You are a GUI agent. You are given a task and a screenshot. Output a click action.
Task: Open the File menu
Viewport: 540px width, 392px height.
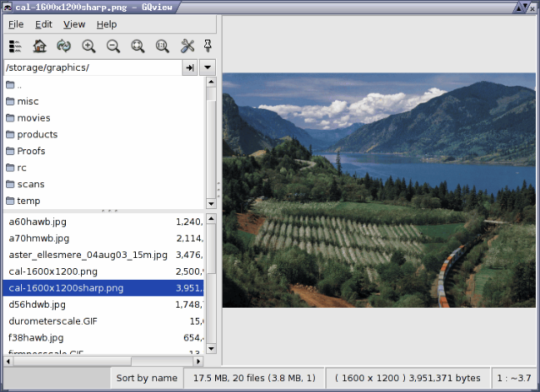pyautogui.click(x=16, y=24)
